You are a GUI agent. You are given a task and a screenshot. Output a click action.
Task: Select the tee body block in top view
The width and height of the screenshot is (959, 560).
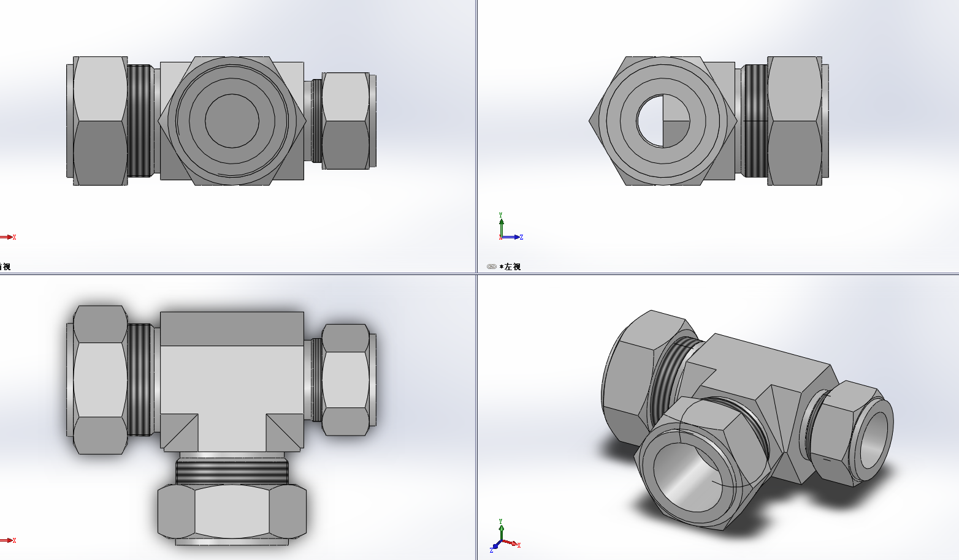click(232, 381)
